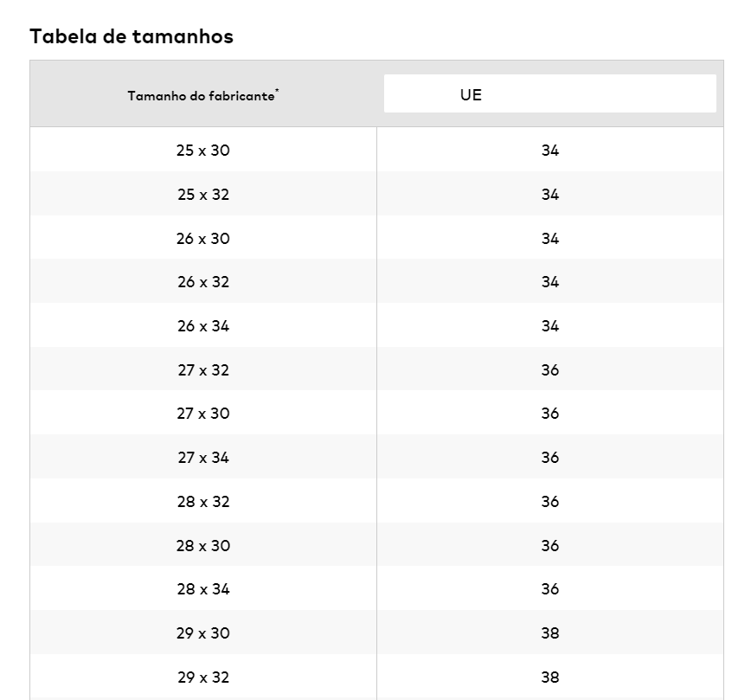Click UE value 34 beside 25 x 30
The width and height of the screenshot is (751, 700).
point(550,151)
